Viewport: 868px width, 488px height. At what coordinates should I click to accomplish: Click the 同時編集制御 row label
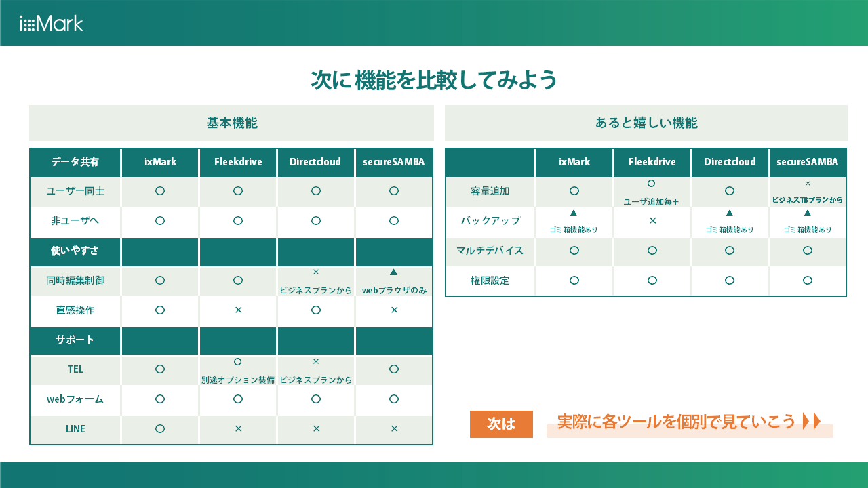pyautogui.click(x=75, y=280)
